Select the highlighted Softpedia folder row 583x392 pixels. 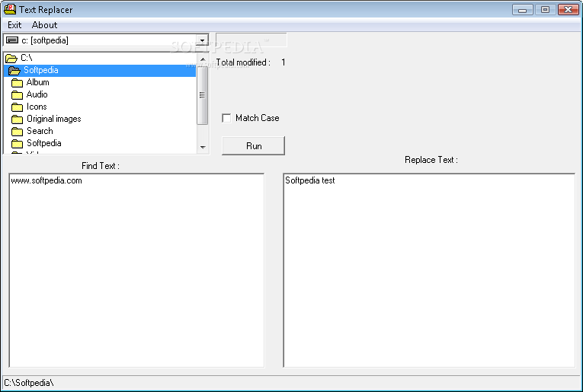pyautogui.click(x=100, y=70)
